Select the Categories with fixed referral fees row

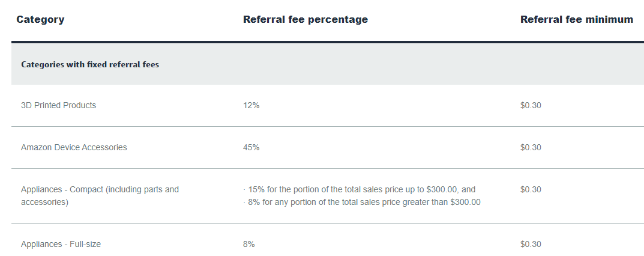(x=328, y=64)
